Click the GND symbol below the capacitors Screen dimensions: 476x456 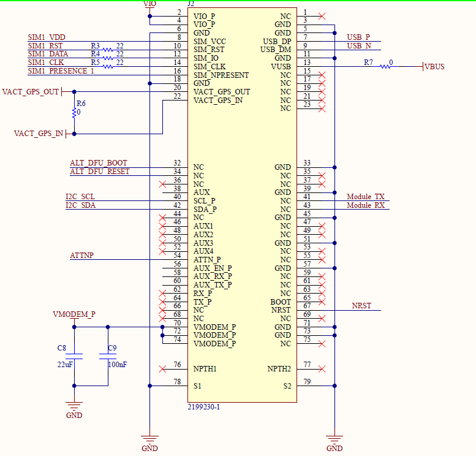click(74, 408)
